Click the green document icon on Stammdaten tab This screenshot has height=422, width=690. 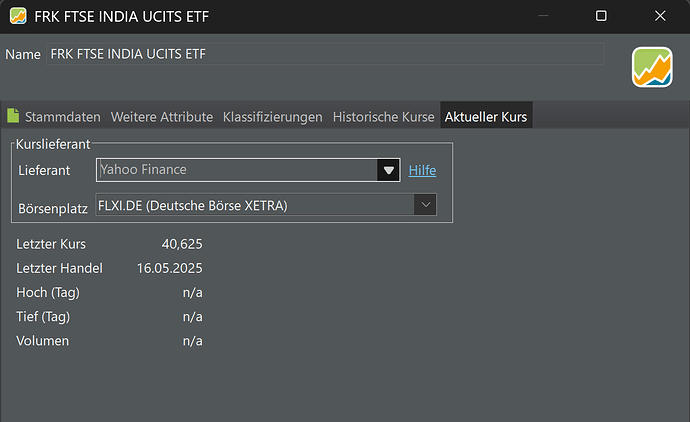coord(13,116)
